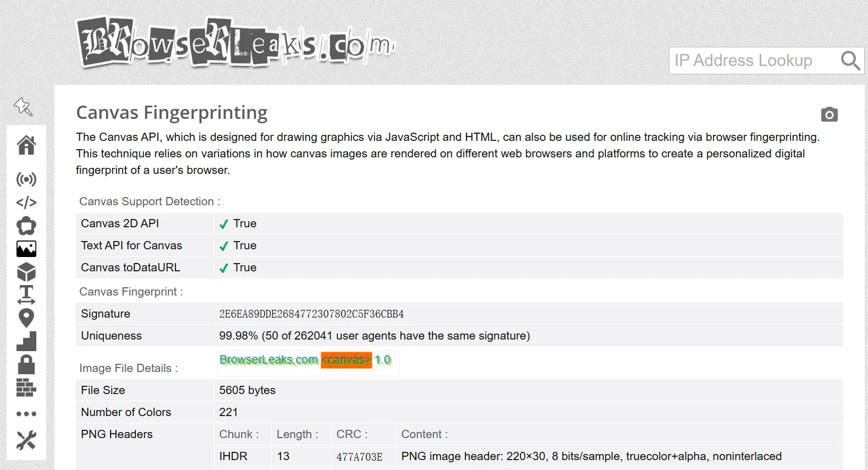This screenshot has height=470, width=868.
Task: Toggle the pin icon above the sidebar
Action: pos(22,107)
